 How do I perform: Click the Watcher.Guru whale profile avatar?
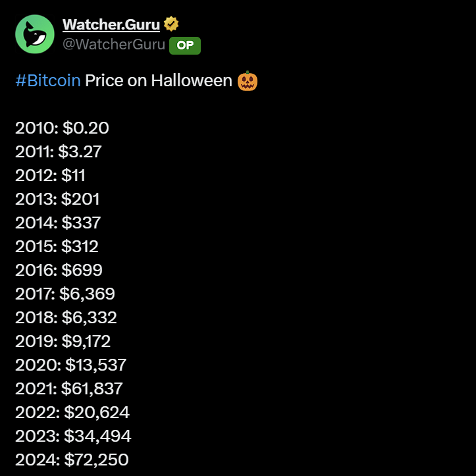pos(35,34)
